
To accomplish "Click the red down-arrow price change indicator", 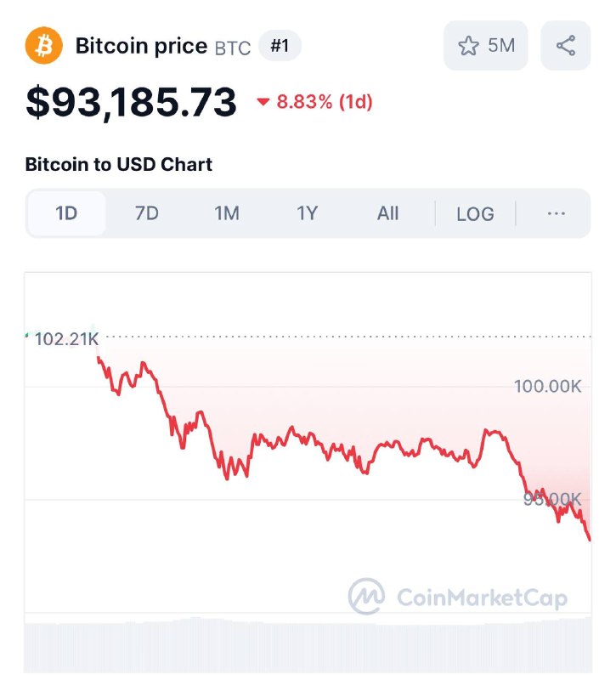I will tap(263, 102).
